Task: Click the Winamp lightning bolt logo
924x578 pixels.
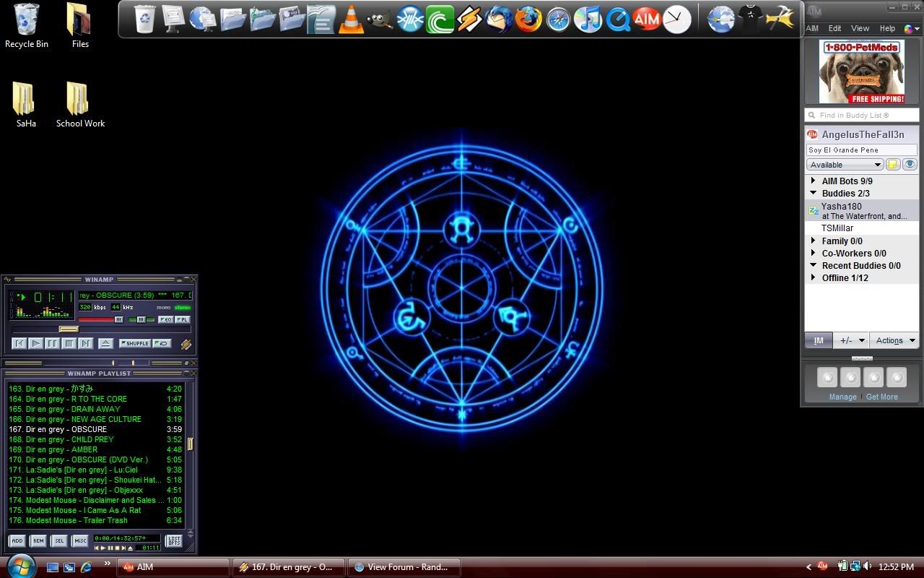Action: click(186, 345)
